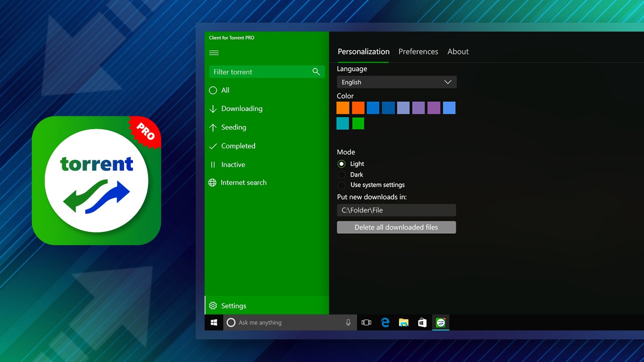Open the About tab
This screenshot has width=644, height=362.
point(458,51)
